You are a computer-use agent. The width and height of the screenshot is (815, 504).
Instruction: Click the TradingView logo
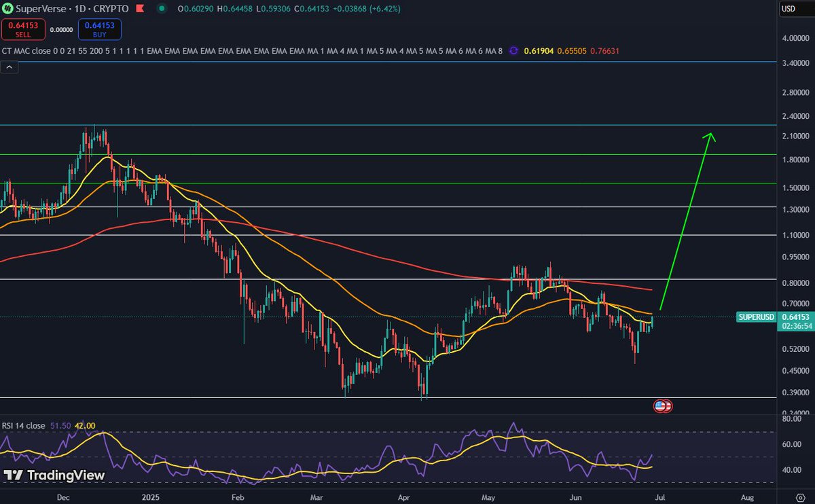(x=54, y=475)
